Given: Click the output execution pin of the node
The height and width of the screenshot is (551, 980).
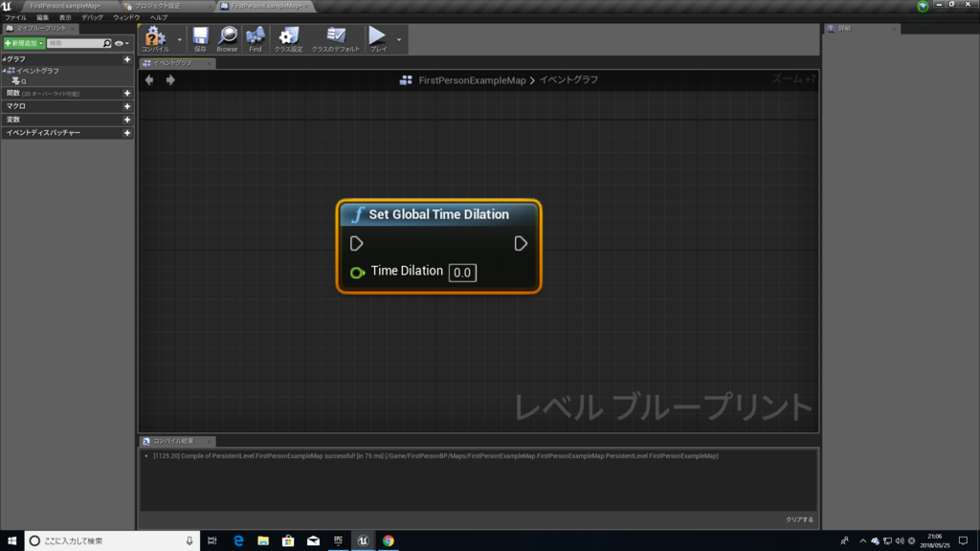Looking at the screenshot, I should click(521, 244).
